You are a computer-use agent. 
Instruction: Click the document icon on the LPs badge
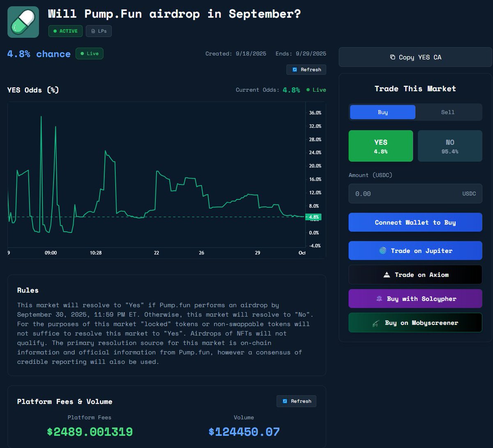[x=93, y=31]
